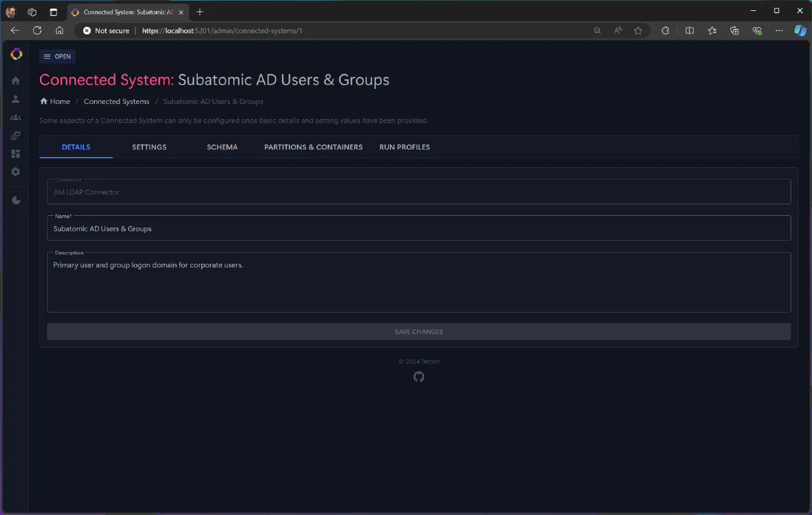Switch to the SETTINGS tab

tap(149, 147)
